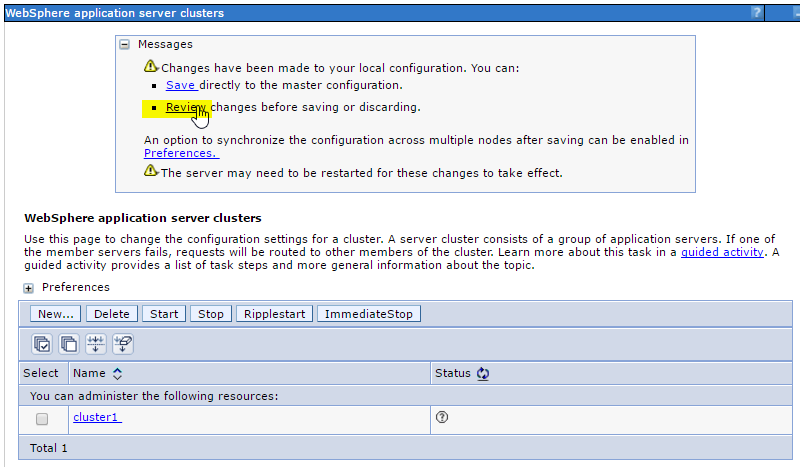800x467 pixels.
Task: Expand the Preferences section
Action: 29,288
